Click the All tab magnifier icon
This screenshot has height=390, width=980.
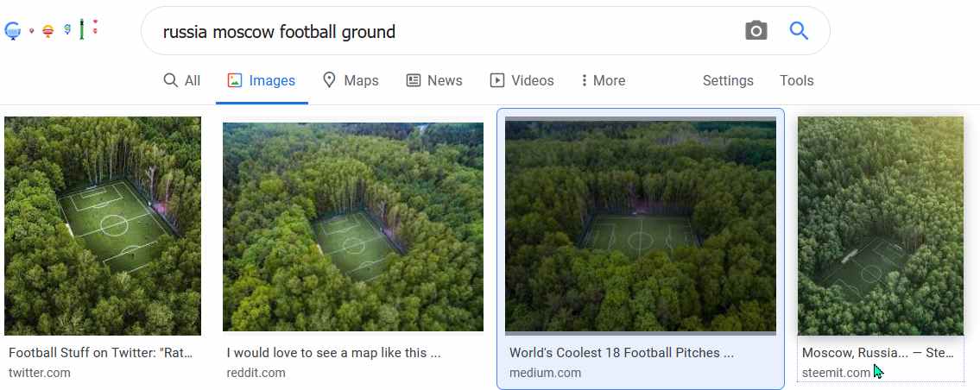170,80
